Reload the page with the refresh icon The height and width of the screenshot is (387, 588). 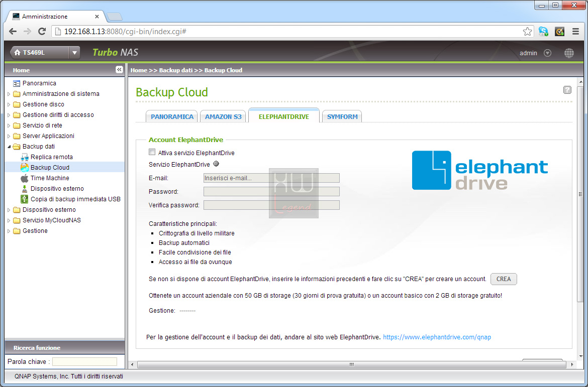click(42, 32)
